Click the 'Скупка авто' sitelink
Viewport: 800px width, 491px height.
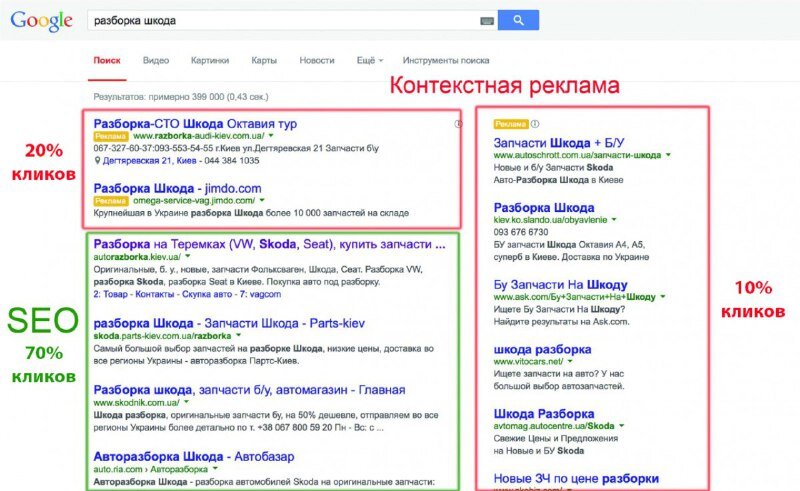pyautogui.click(x=207, y=294)
